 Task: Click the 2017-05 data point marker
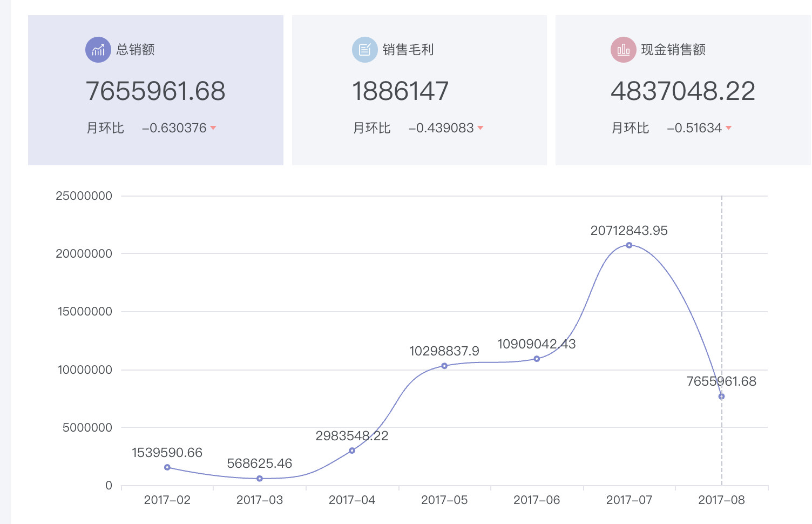444,366
